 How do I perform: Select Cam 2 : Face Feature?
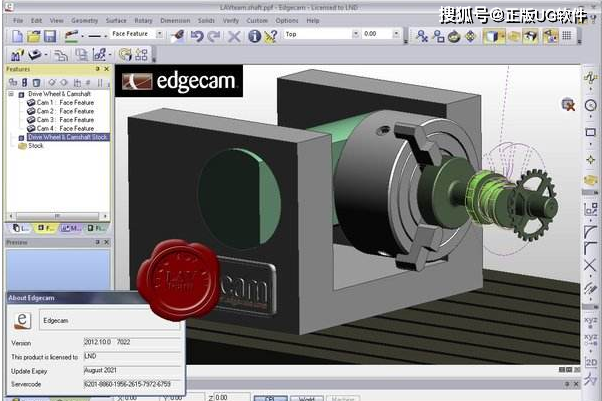[65, 111]
